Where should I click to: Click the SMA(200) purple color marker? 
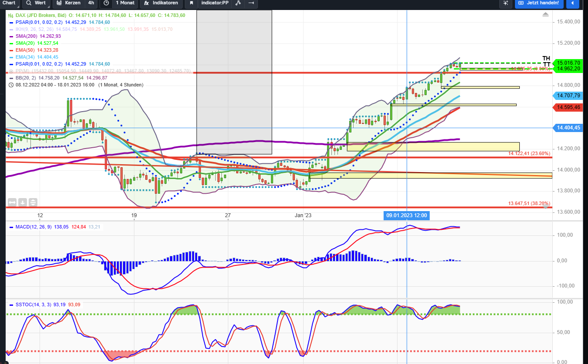[x=11, y=36]
